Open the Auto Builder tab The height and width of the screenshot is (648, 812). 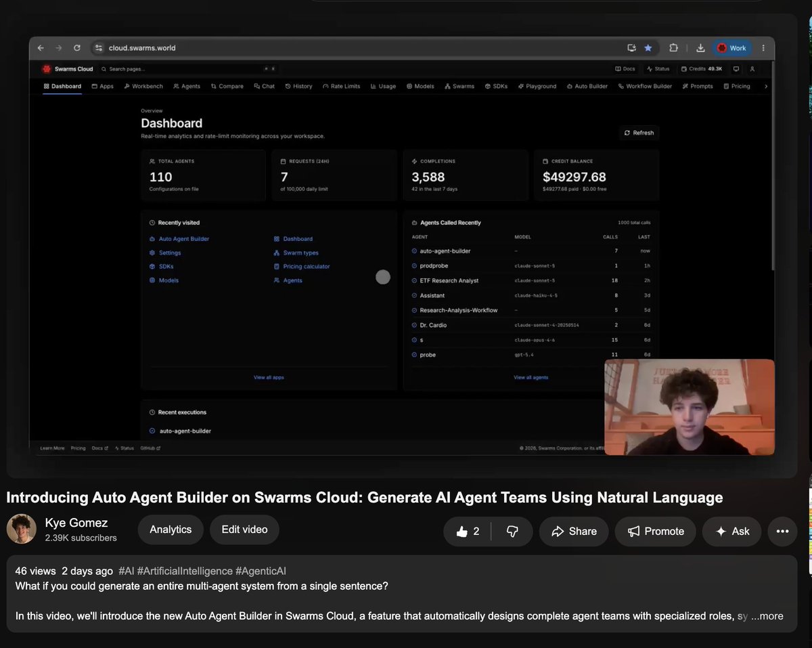[587, 86]
